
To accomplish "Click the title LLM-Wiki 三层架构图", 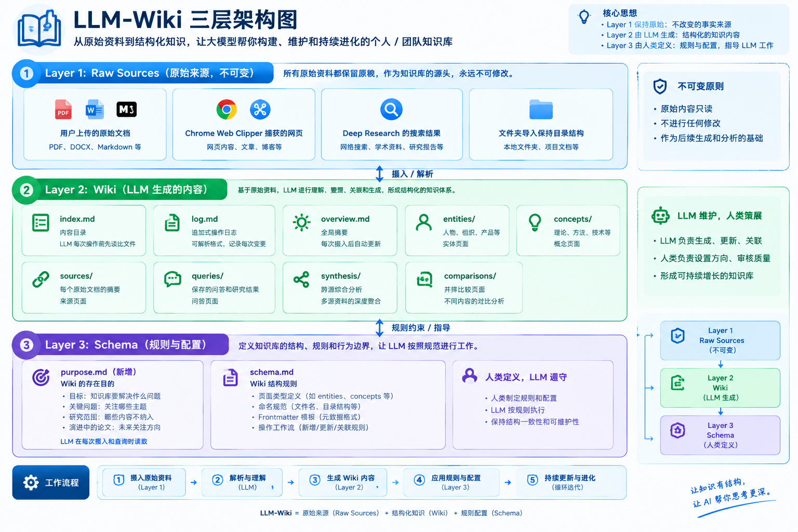I will [x=185, y=20].
